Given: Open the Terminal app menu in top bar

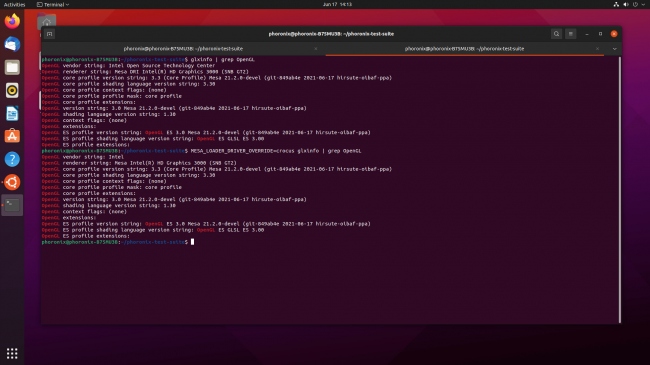Looking at the screenshot, I should point(53,5).
